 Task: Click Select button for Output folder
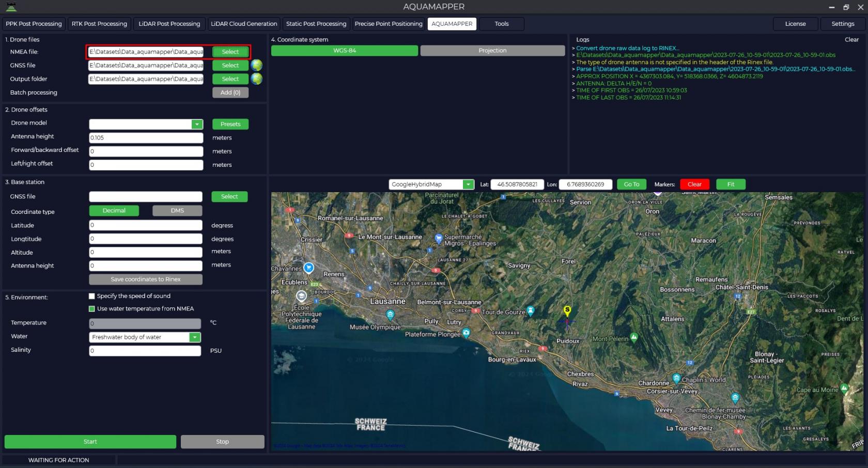pyautogui.click(x=230, y=79)
